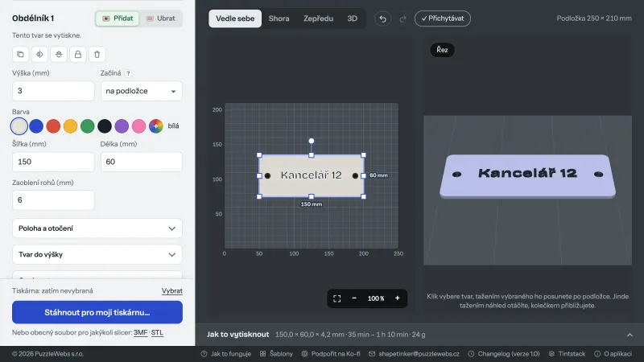Screen dimensions: 644x362
Task: Click the flip horizontally icon
Action: (x=39, y=54)
